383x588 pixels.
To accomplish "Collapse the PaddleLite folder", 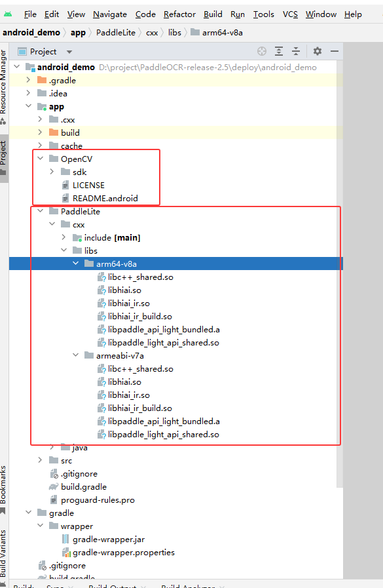I will coord(40,211).
